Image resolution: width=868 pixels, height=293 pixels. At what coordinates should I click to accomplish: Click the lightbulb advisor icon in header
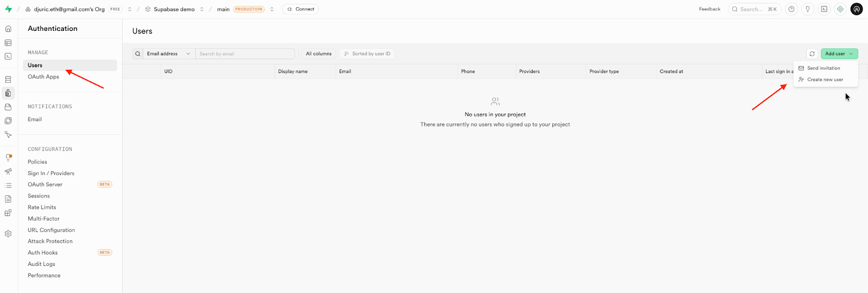(808, 9)
